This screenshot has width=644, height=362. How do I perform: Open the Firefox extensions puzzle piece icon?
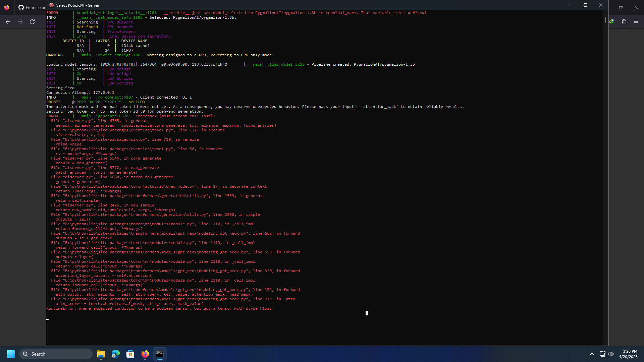click(x=624, y=21)
